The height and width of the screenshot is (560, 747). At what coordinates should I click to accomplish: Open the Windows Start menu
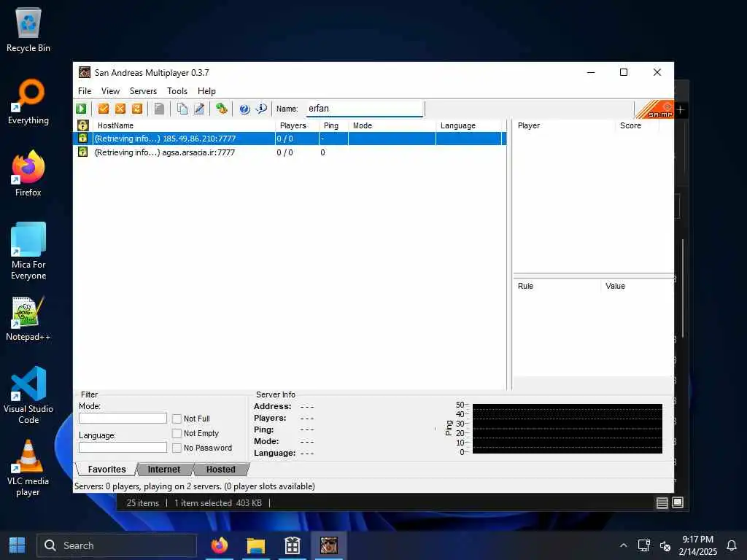tap(18, 545)
